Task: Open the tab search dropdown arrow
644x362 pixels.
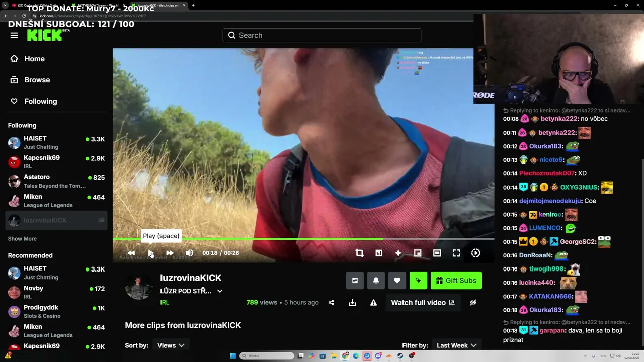Action: pyautogui.click(x=4, y=5)
